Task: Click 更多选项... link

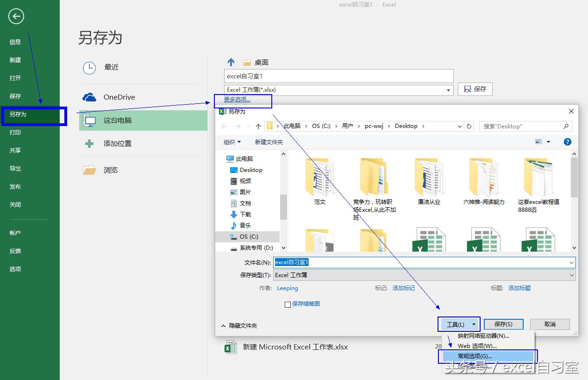Action: pyautogui.click(x=237, y=100)
